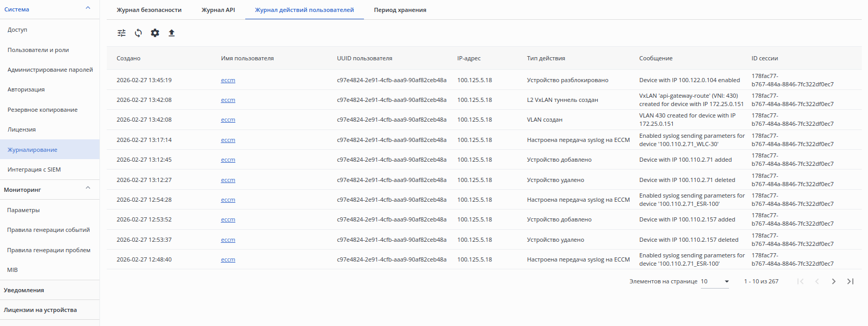Click eccm user link in 13:45:19 row
Screen dimensions: 868x326
(228, 80)
